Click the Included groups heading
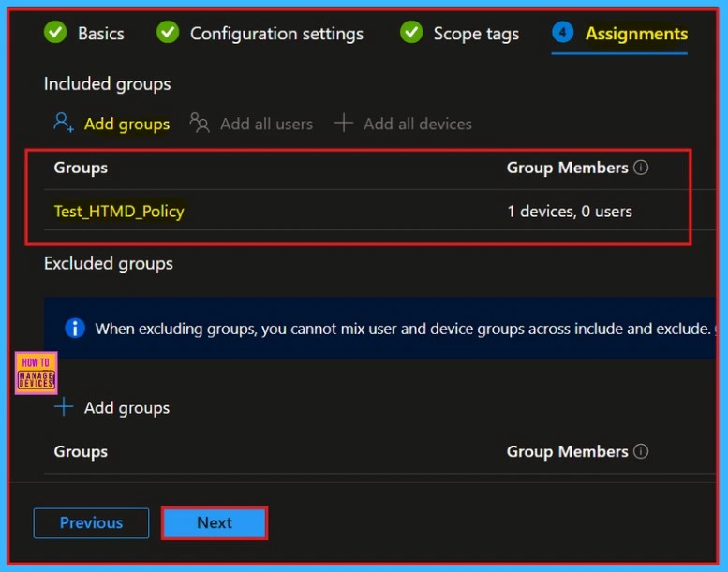The width and height of the screenshot is (728, 572). (107, 84)
